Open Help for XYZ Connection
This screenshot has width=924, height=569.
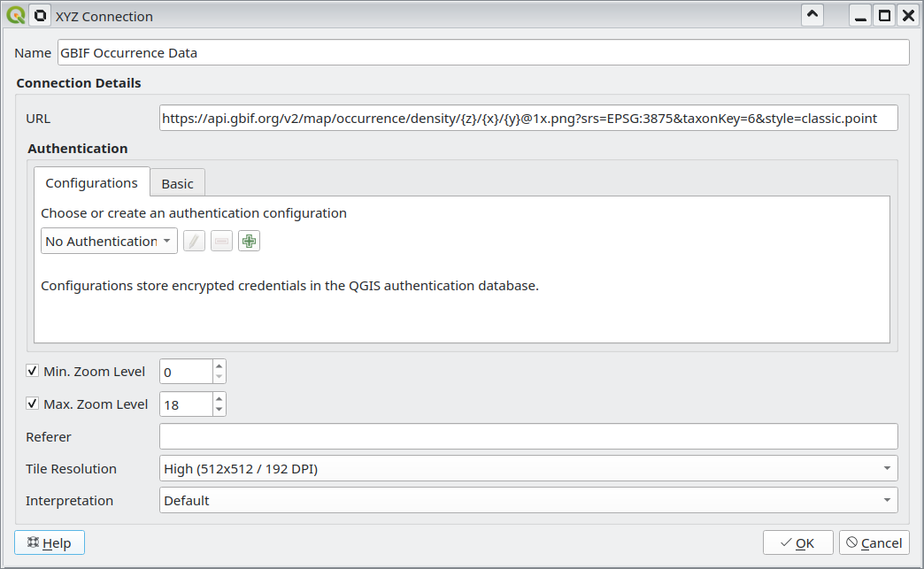(x=50, y=542)
